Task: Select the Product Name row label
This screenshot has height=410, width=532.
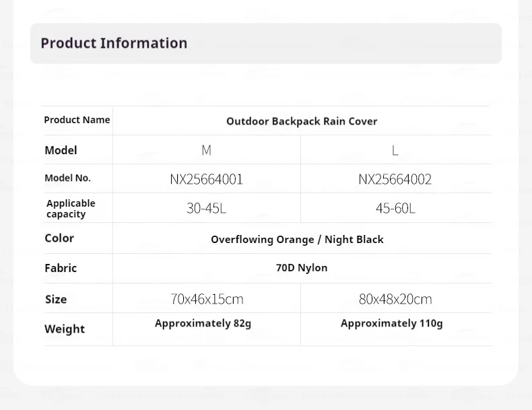Action: point(77,120)
